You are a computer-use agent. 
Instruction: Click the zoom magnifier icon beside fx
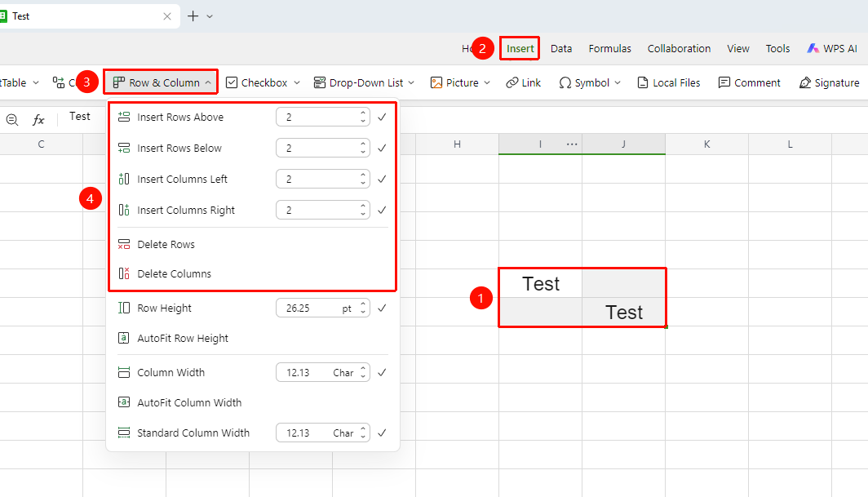12,119
